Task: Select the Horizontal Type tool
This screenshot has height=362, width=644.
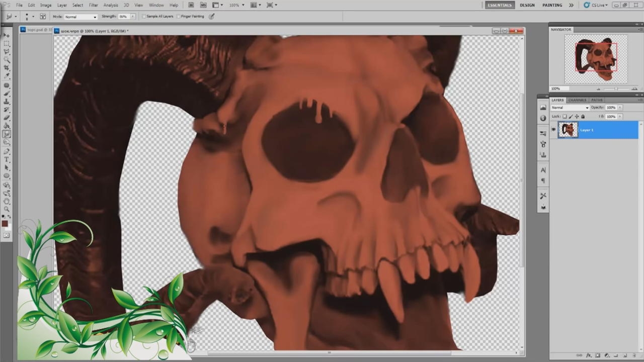Action: point(7,159)
